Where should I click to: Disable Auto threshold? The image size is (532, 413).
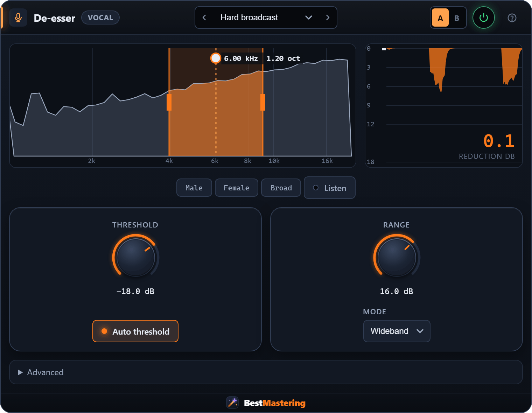click(x=135, y=331)
